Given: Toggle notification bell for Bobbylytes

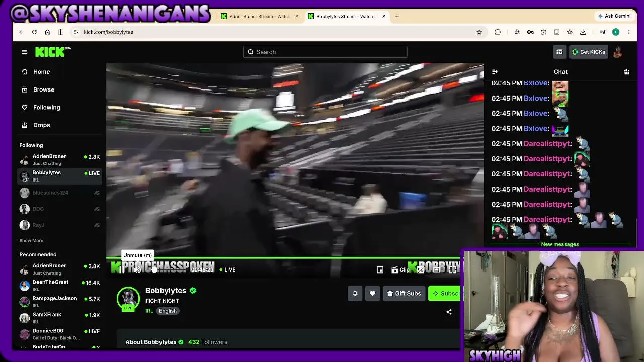Looking at the screenshot, I should (355, 294).
